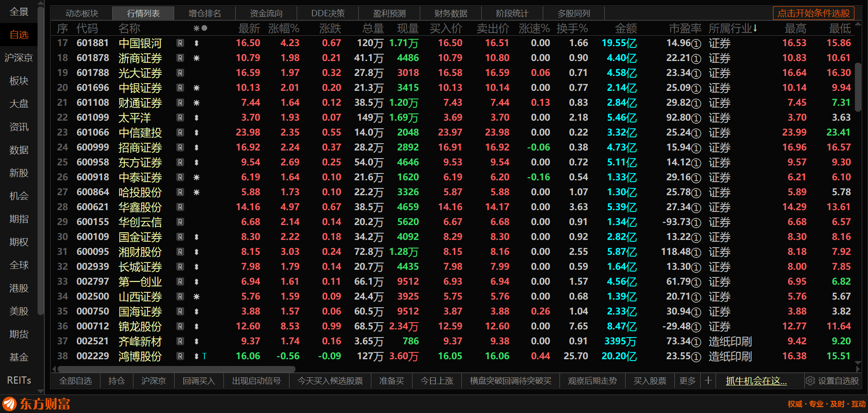The image size is (868, 413).
Task: Click the sidebar scroll-down arrow
Action: click(41, 391)
